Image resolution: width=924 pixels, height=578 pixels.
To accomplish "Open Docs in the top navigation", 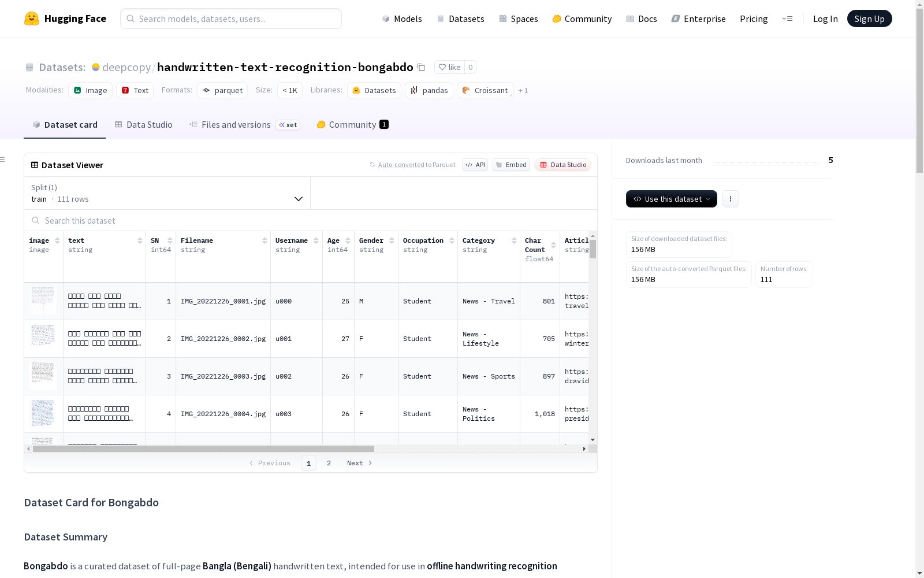I will [642, 18].
